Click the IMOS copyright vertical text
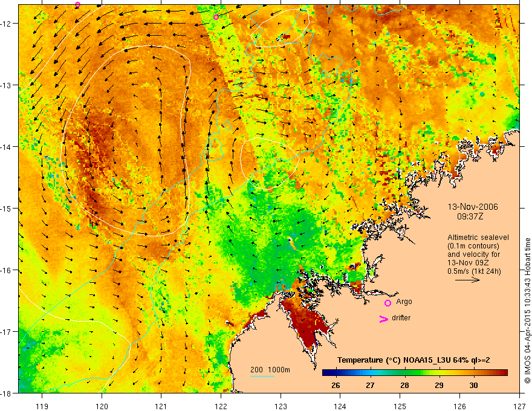The height and width of the screenshot is (411, 532). click(527, 311)
